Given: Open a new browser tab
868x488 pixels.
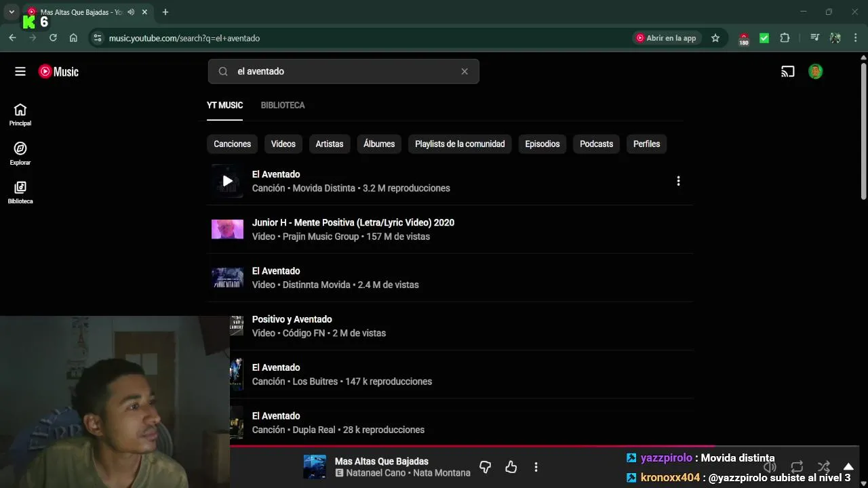Looking at the screenshot, I should click(x=165, y=12).
